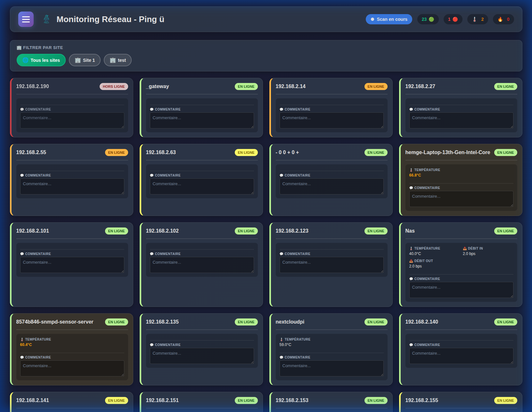Open the hamburger menu
The height and width of the screenshot is (412, 532).
26,19
